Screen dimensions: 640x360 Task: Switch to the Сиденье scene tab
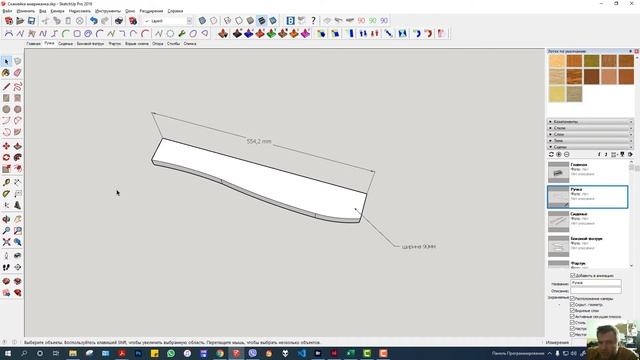65,44
